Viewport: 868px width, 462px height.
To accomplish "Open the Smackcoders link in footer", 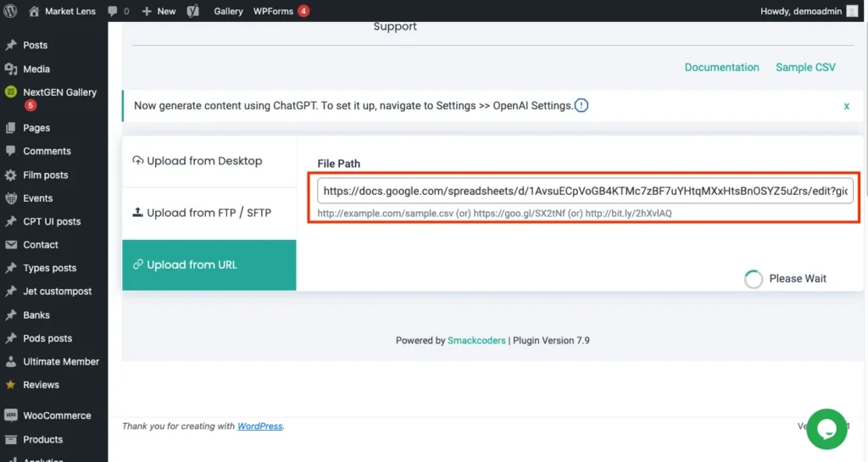I will click(x=477, y=341).
